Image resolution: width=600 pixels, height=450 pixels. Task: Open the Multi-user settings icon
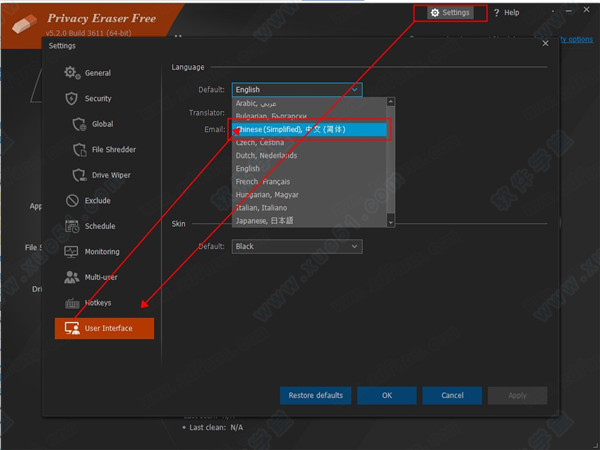[71, 277]
